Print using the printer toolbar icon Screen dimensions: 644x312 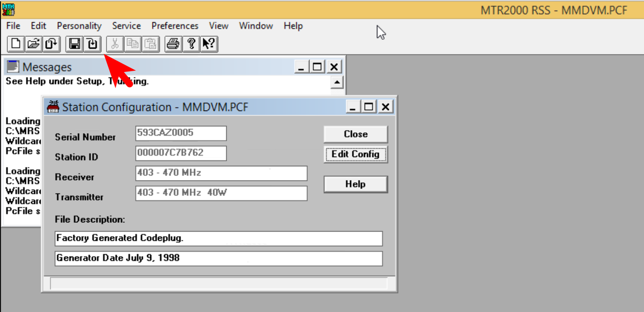(173, 44)
